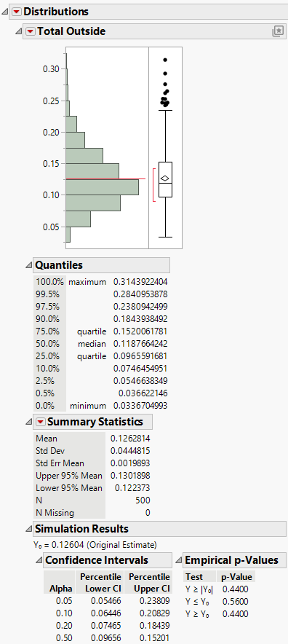Click the 0.30 axis tick label

pos(52,69)
